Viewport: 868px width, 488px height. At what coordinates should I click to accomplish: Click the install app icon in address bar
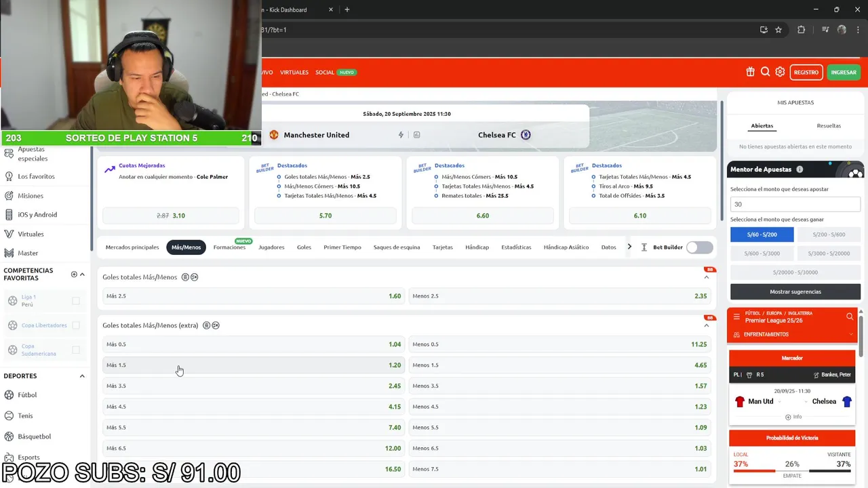pos(764,30)
